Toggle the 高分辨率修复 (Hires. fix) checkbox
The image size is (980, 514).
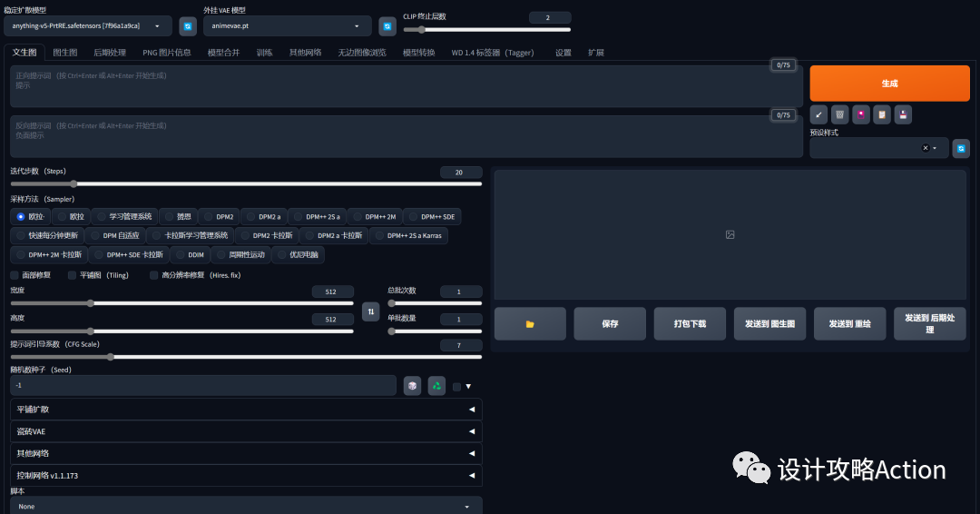pos(154,275)
